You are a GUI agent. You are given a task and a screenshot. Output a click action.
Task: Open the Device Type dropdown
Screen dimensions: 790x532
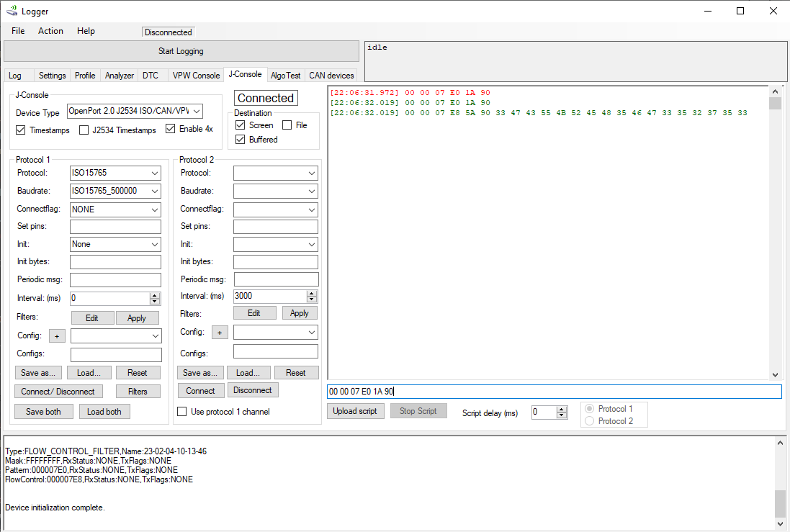135,111
